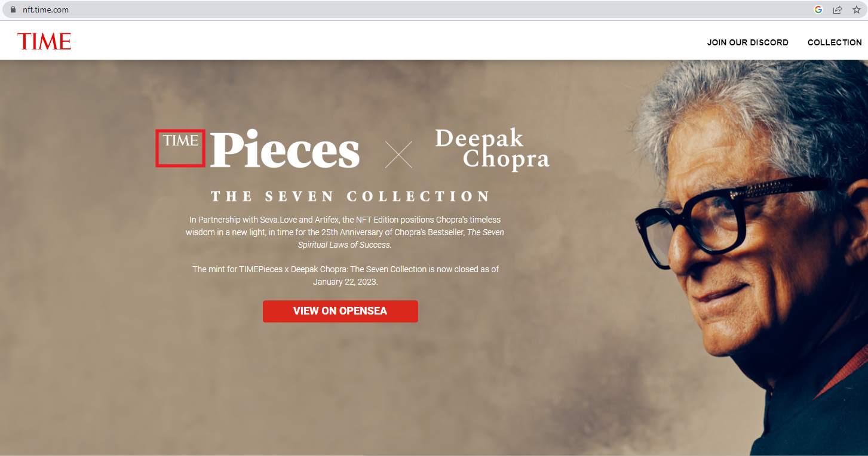Open JOIN OUR DISCORD menu link
The image size is (868, 456).
(748, 42)
